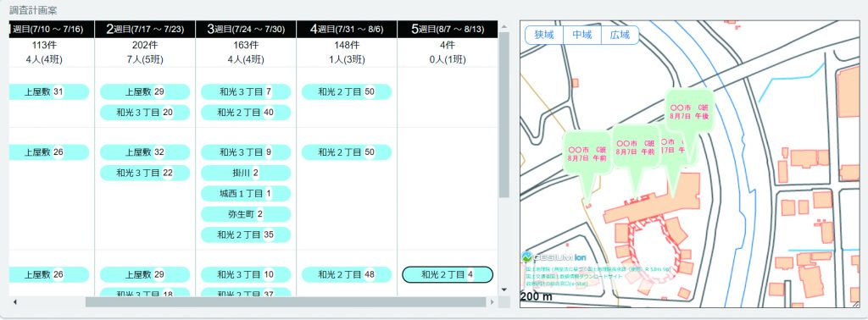Select the 和光２丁目 48 chip

[347, 274]
